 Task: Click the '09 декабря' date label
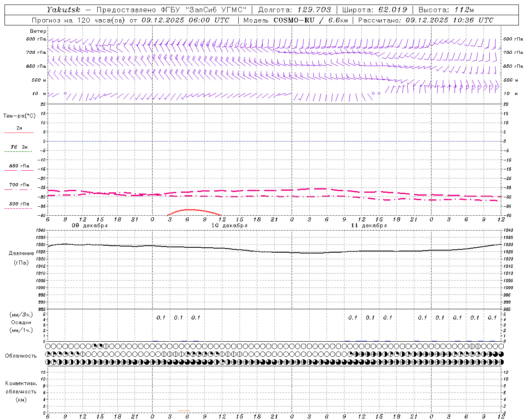tap(90, 226)
